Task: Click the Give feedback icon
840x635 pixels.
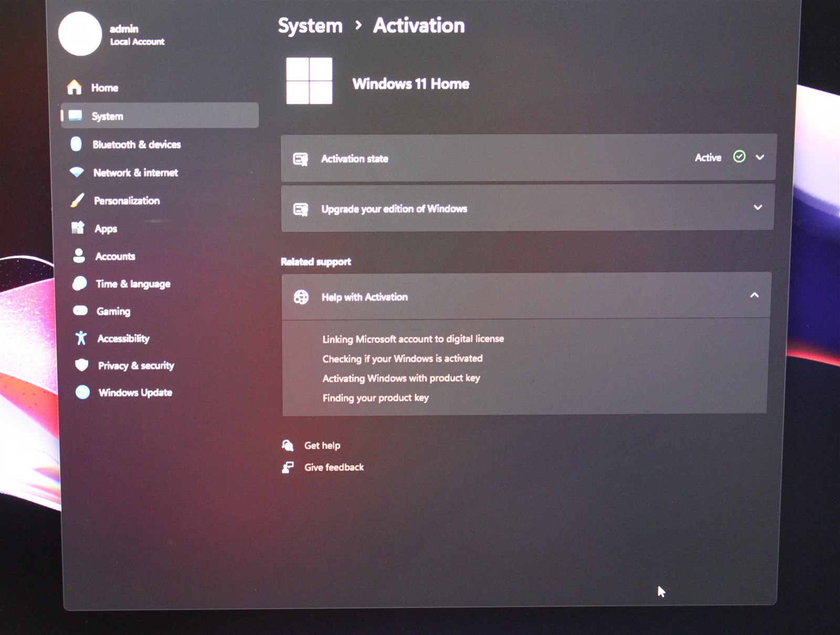Action: coord(288,467)
